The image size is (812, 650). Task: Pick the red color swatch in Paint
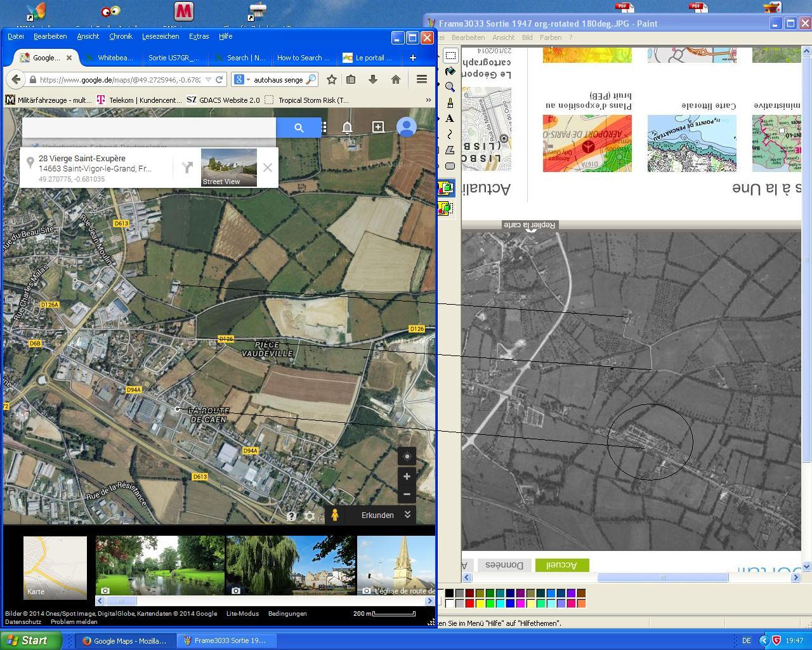click(469, 604)
